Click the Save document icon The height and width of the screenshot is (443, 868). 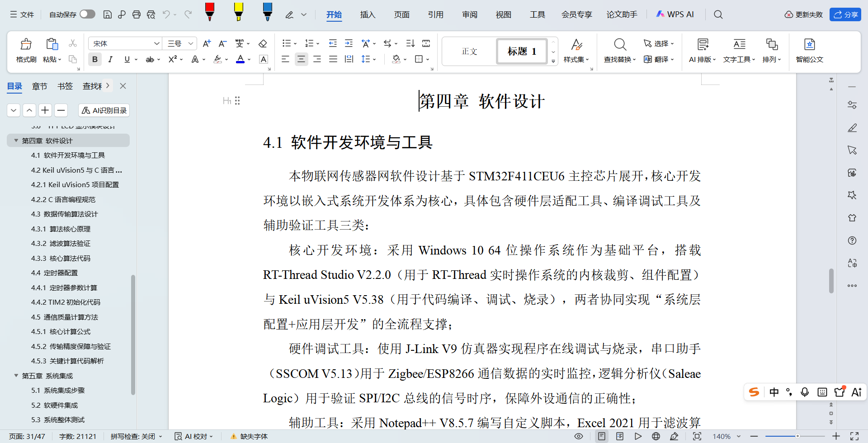108,14
